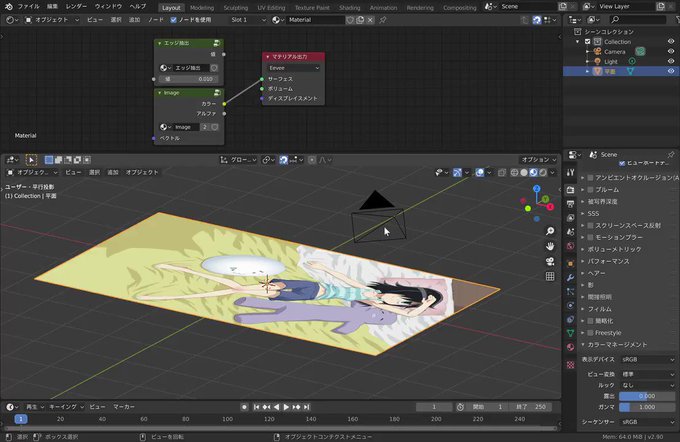Select material preview viewport shading mode
The width and height of the screenshot is (680, 442).
point(533,172)
